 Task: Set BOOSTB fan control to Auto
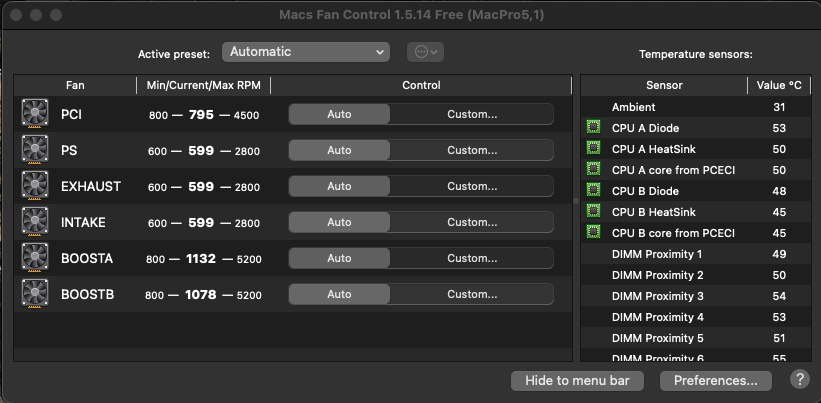(x=339, y=294)
